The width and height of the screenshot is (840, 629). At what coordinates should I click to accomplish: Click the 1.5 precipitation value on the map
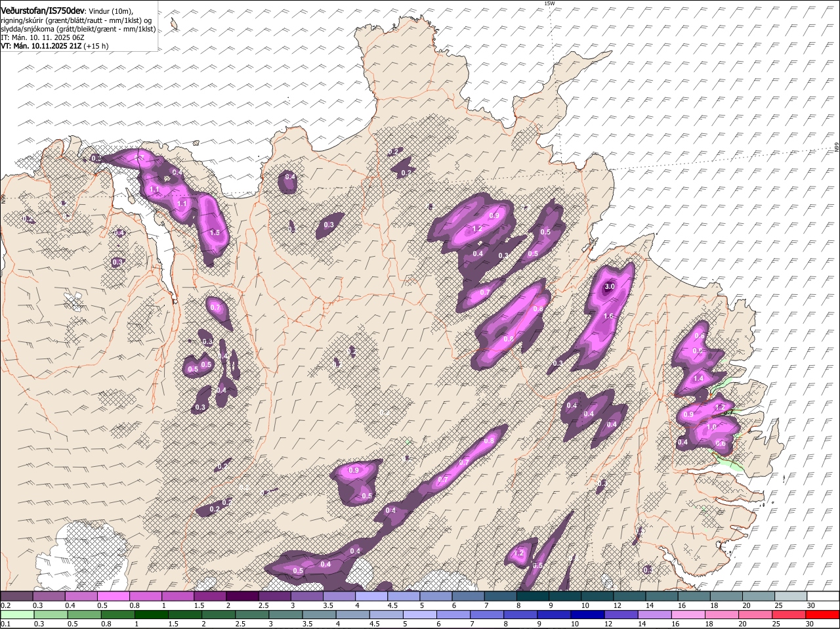tap(215, 232)
